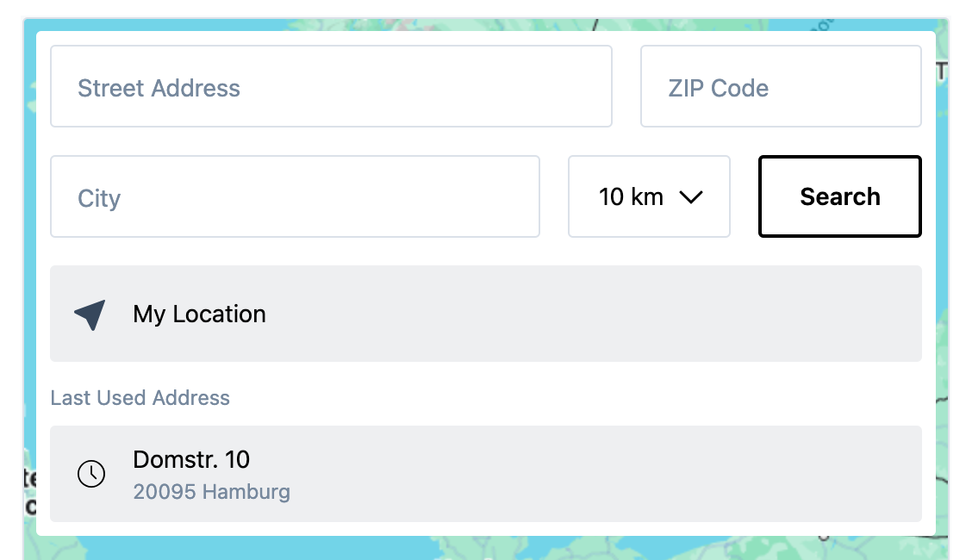Click the My Location arrow icon
972x560 pixels.
(x=90, y=314)
